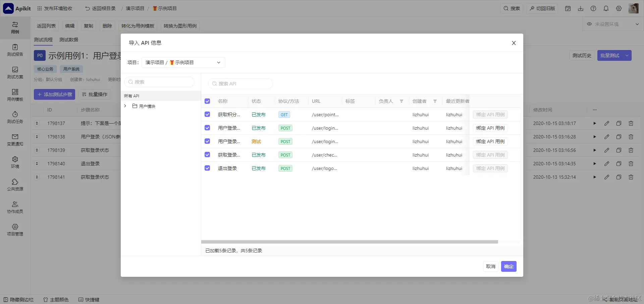Go to 测试方案 in the sidebar
The height and width of the screenshot is (304, 644).
[15, 73]
